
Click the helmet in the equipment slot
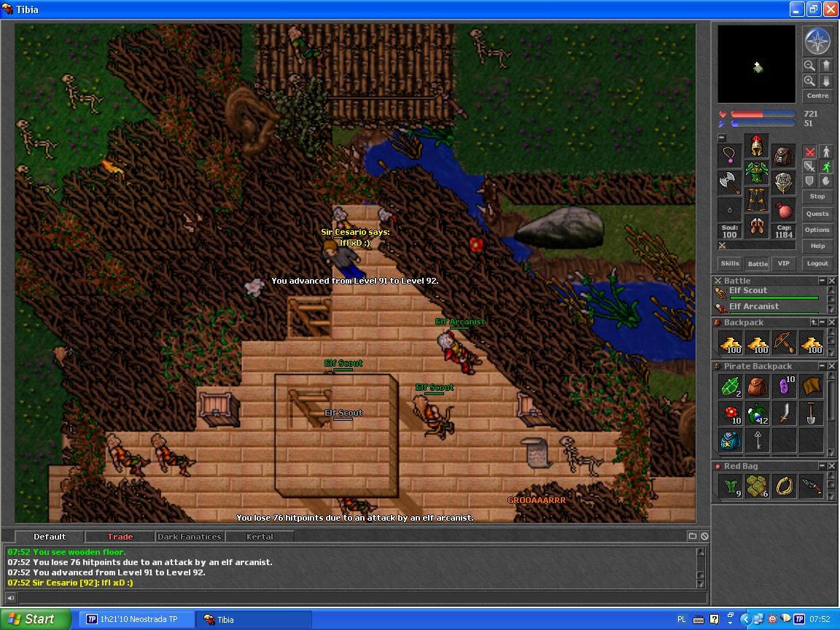(756, 146)
